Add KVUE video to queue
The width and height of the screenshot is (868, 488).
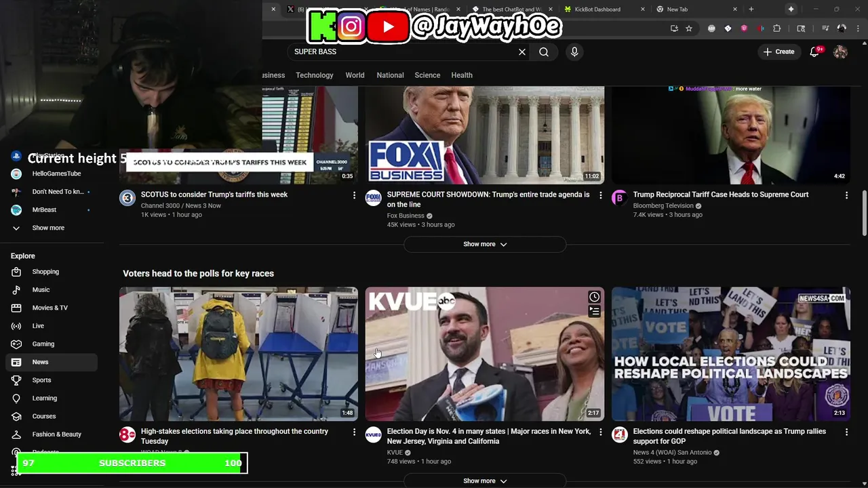coord(594,311)
